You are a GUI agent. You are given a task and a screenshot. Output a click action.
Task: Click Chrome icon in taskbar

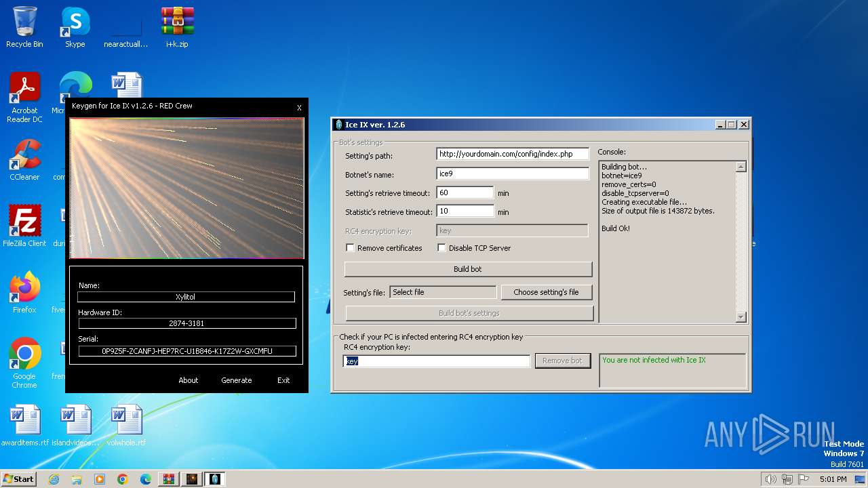pos(123,479)
